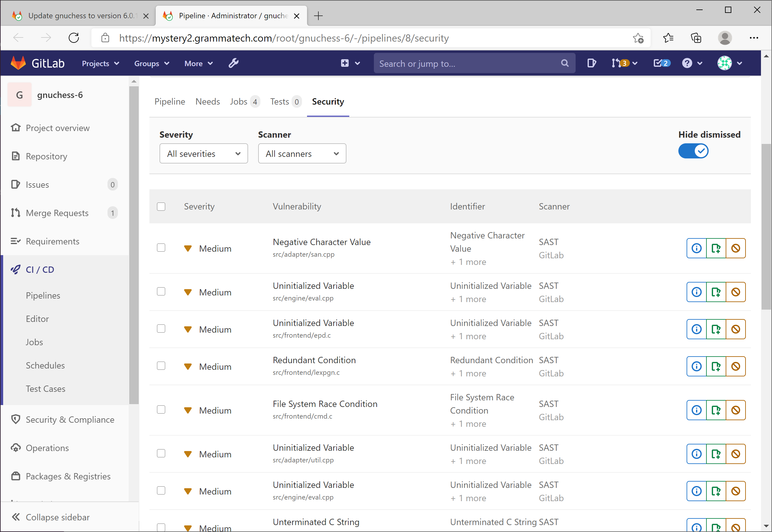Open a new browser tab
772x532 pixels.
(318, 16)
